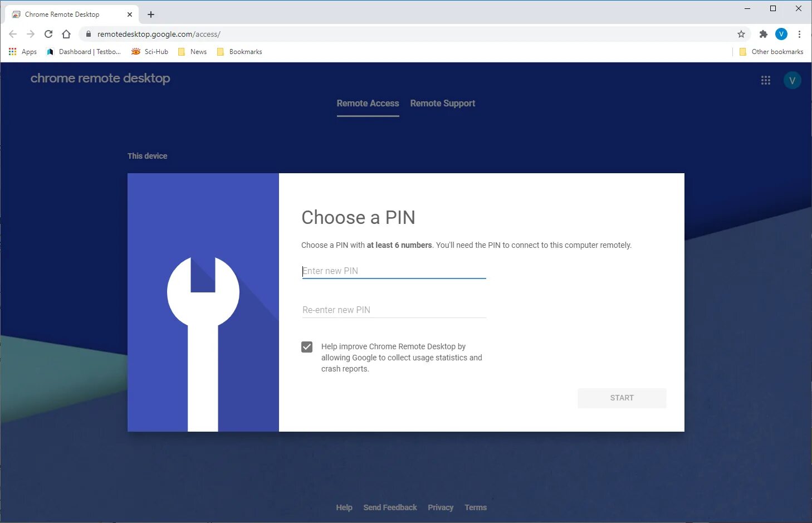Open the browser home page icon

click(66, 34)
